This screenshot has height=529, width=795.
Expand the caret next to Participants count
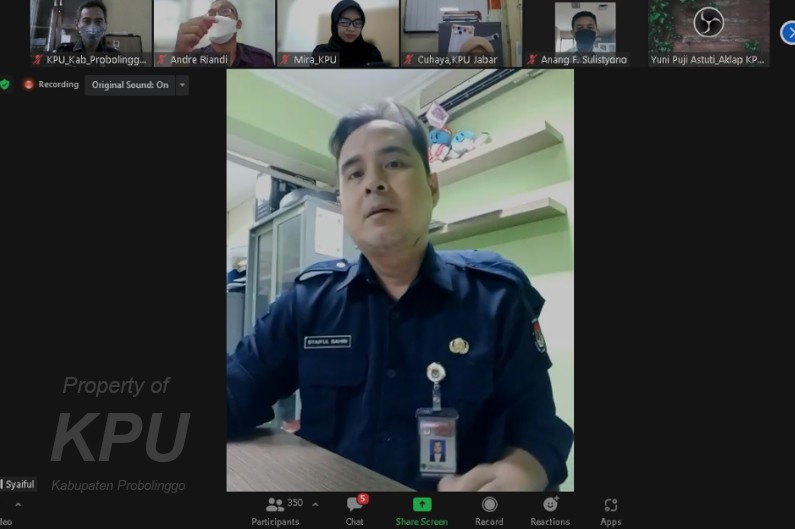(x=316, y=504)
